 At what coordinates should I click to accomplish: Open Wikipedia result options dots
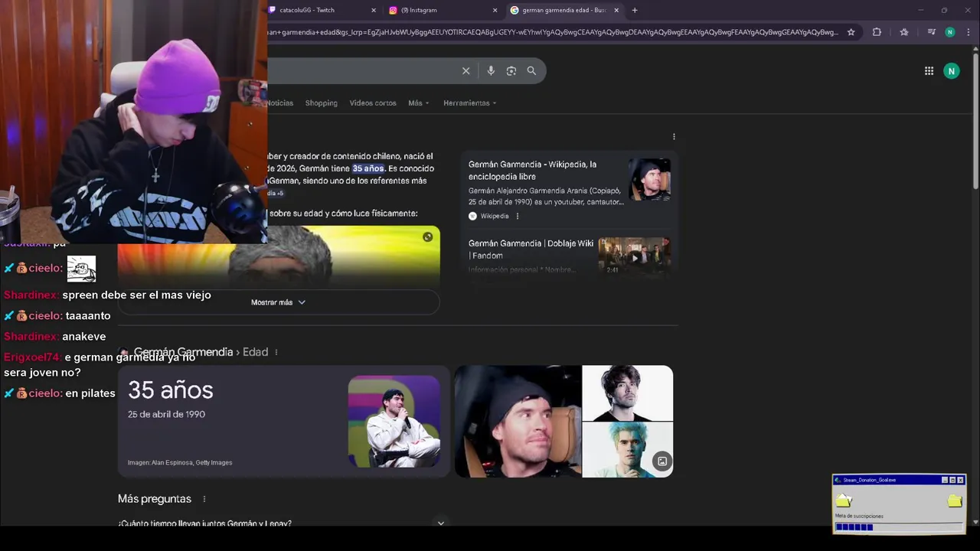click(518, 216)
